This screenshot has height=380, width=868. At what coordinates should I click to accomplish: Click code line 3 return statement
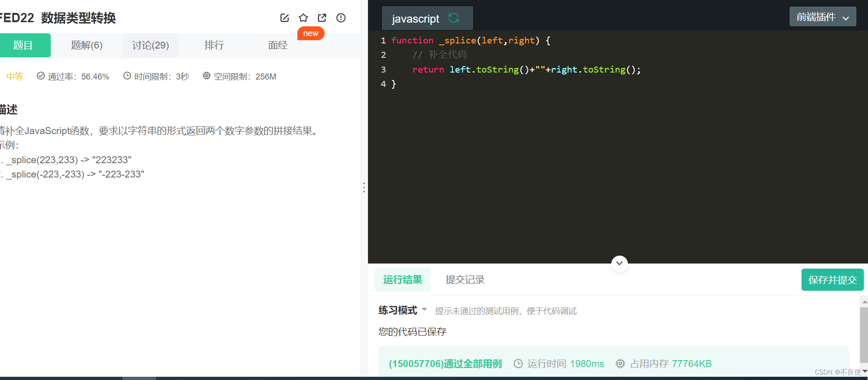[x=526, y=69]
